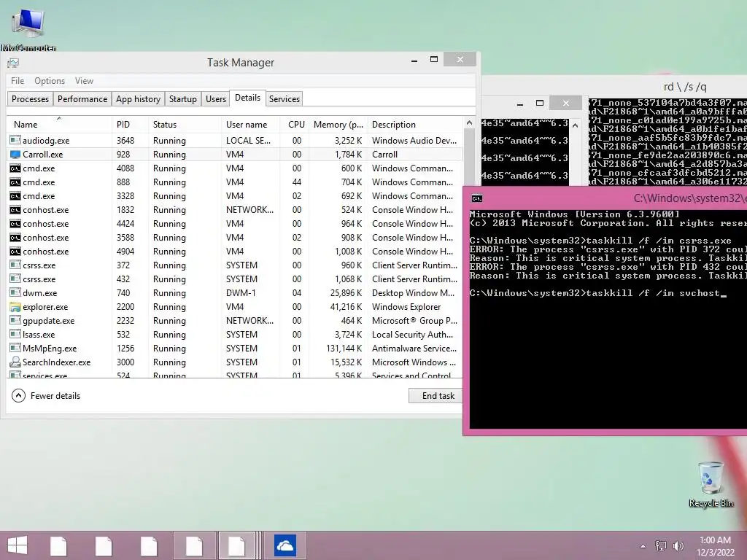The height and width of the screenshot is (560, 747).
Task: Click the pink command prompt title icon
Action: (477, 198)
